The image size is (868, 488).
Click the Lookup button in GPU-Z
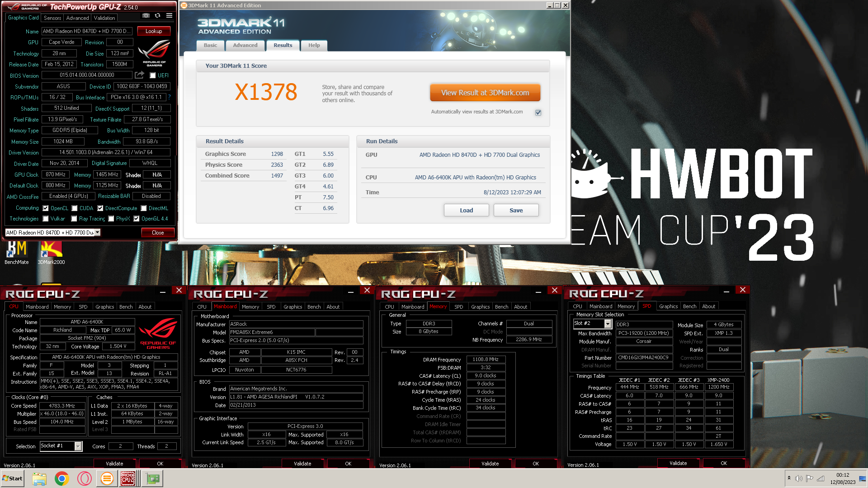(x=154, y=31)
